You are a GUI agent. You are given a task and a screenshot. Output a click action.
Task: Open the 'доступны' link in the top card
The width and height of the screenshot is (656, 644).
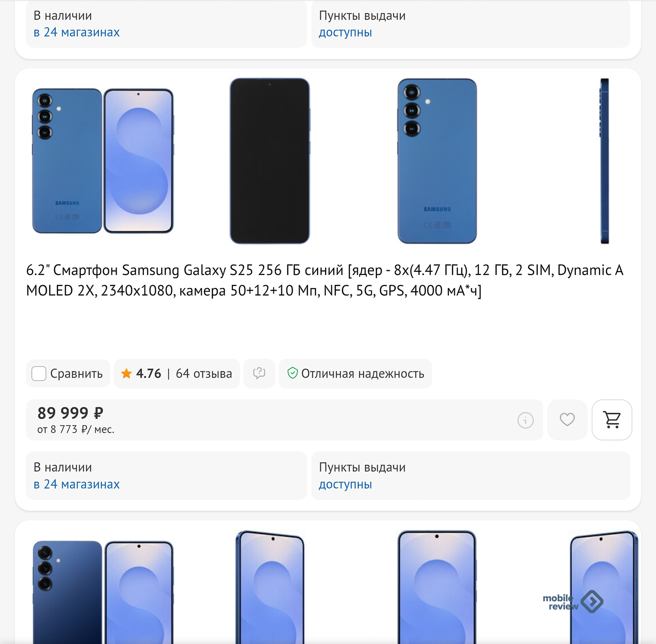(x=345, y=32)
